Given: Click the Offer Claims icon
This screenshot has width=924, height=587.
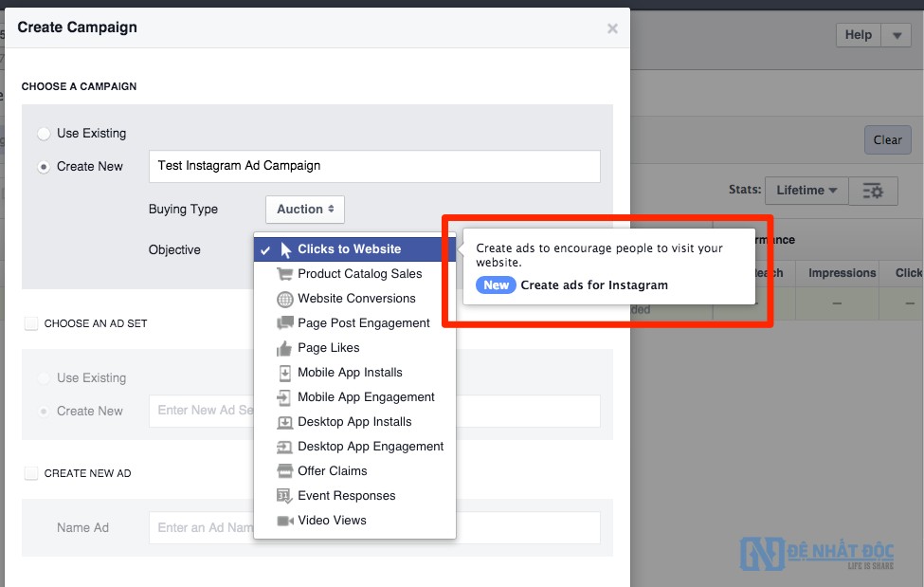Looking at the screenshot, I should pos(284,471).
